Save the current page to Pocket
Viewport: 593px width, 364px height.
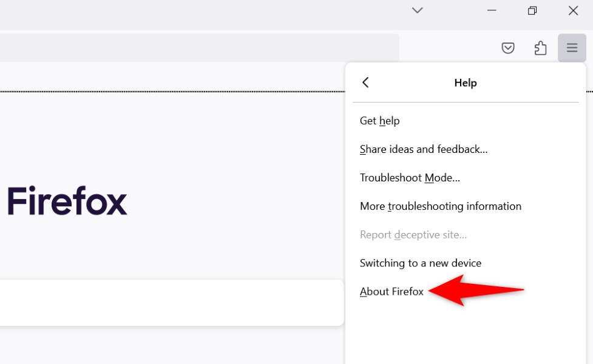[508, 47]
